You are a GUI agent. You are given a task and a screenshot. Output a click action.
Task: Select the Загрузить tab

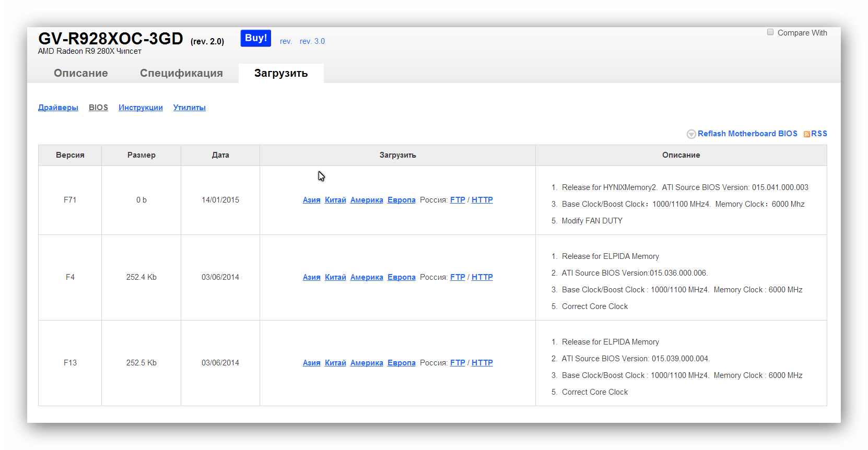click(281, 73)
